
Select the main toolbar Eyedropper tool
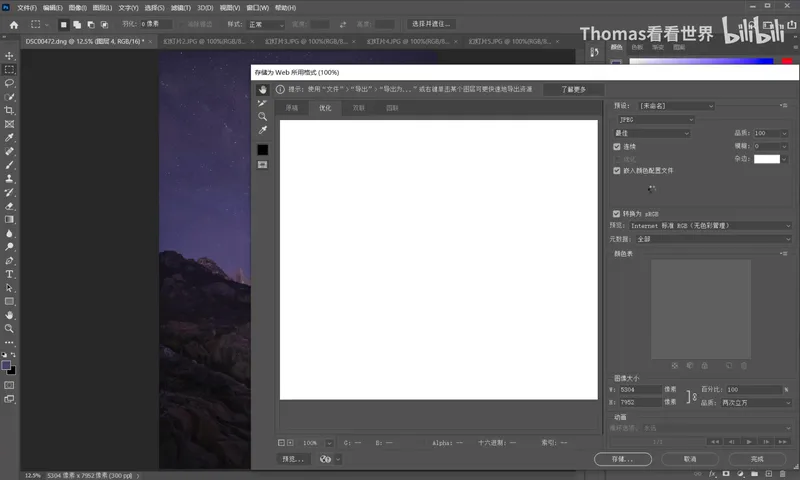point(9,138)
